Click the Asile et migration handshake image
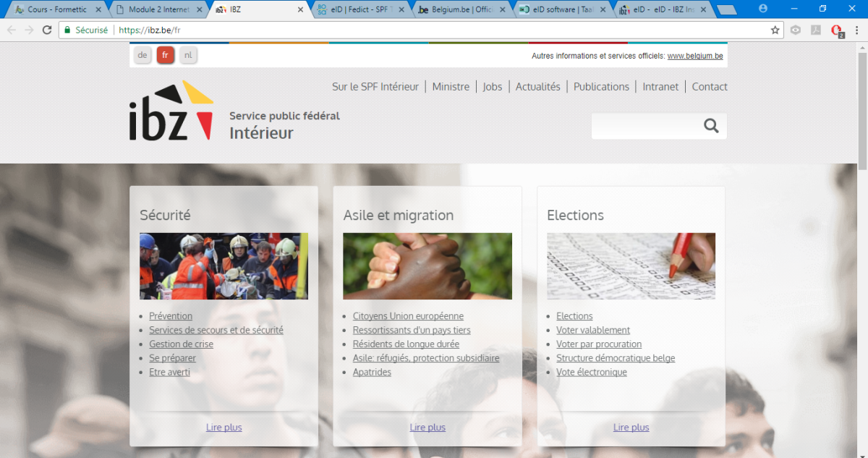868x458 pixels. [x=427, y=266]
